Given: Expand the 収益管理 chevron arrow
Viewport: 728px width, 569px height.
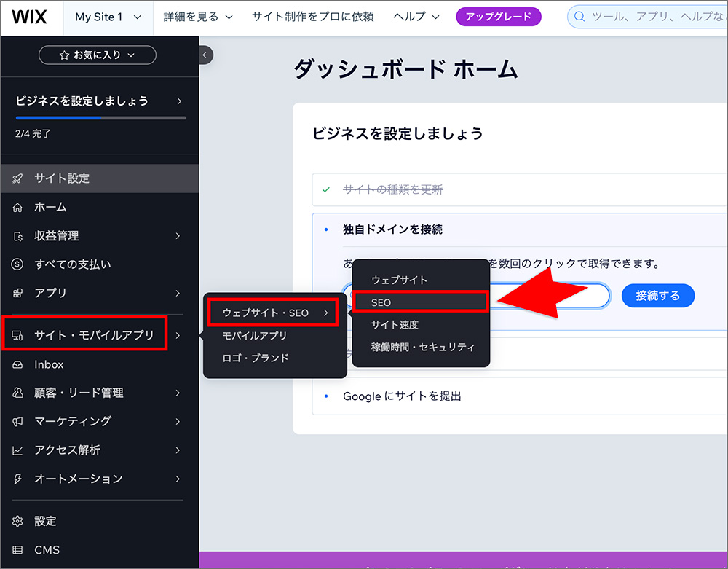Looking at the screenshot, I should (x=178, y=236).
